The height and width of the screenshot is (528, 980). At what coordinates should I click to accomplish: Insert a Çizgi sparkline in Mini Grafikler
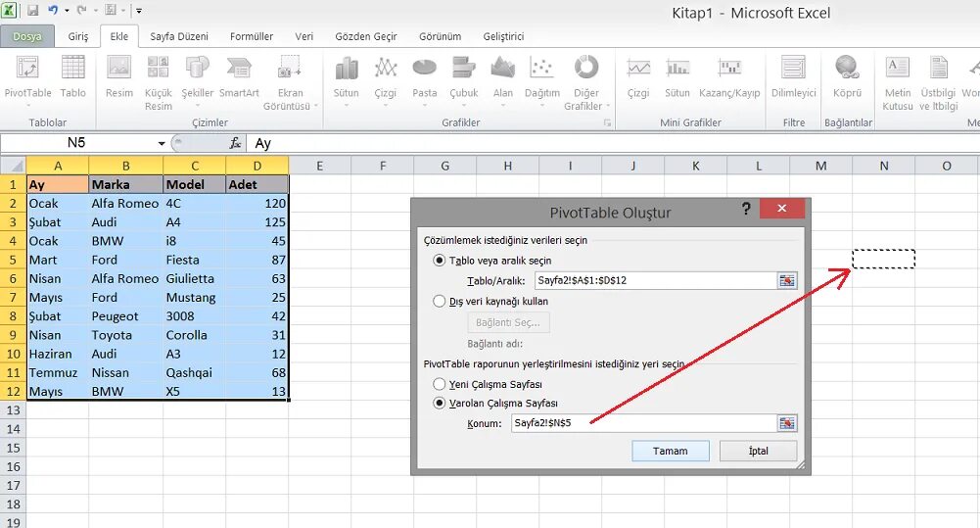[x=638, y=78]
